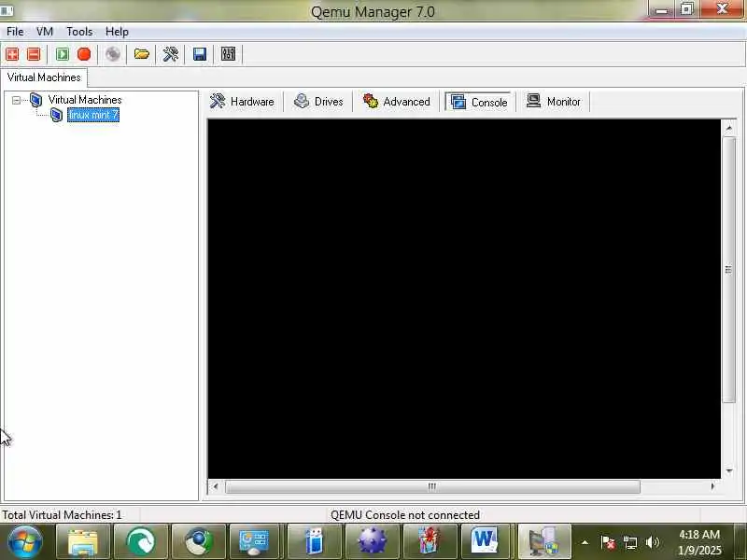Click the red plus new VM icon

[x=12, y=54]
